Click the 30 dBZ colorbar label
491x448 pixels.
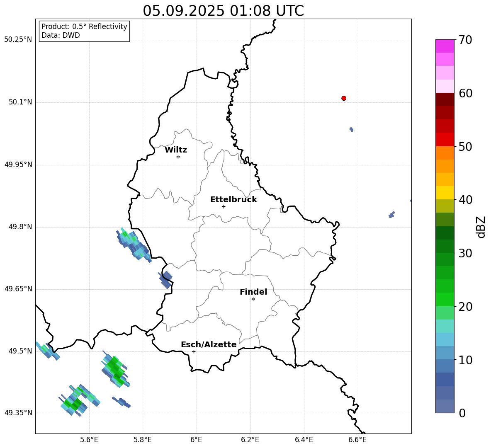[x=465, y=253]
